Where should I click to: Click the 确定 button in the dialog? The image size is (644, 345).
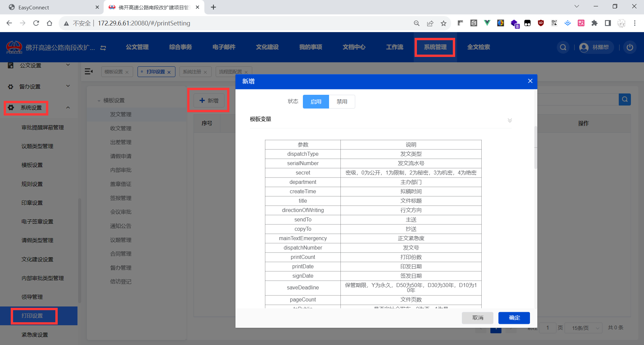tap(514, 318)
